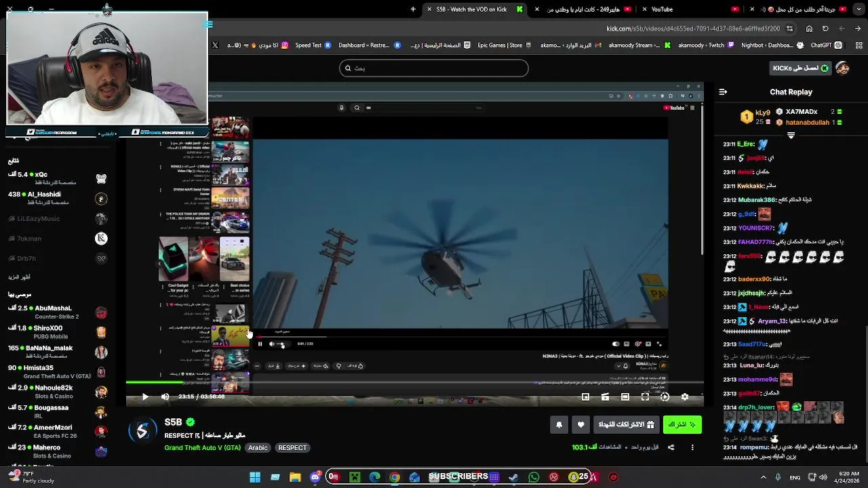Navigate back in browser
Image resolution: width=868 pixels, height=488 pixels.
[858, 28]
